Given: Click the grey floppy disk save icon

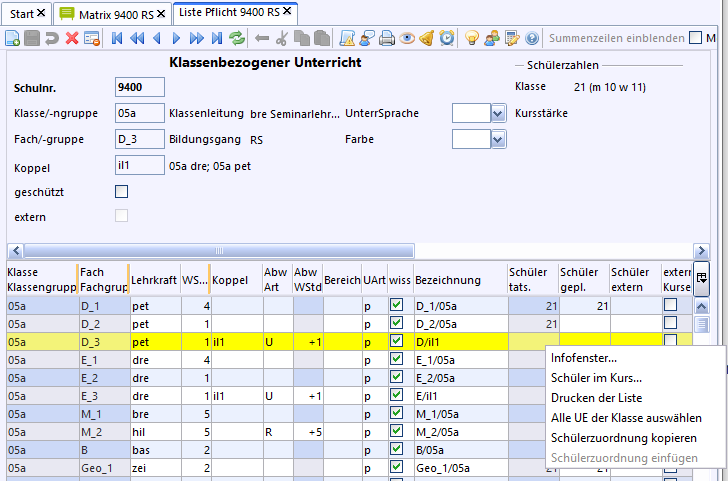Looking at the screenshot, I should point(32,38).
